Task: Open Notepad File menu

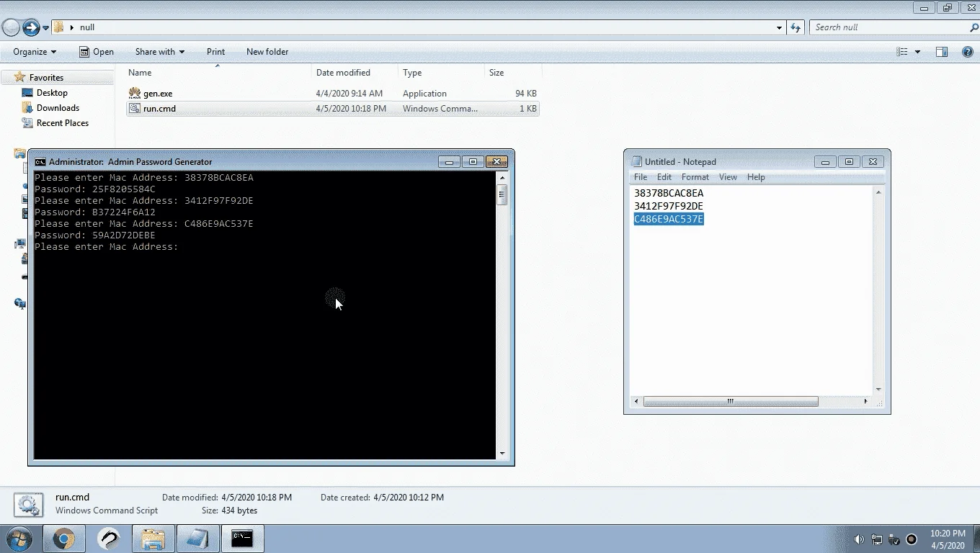Action: click(x=641, y=177)
